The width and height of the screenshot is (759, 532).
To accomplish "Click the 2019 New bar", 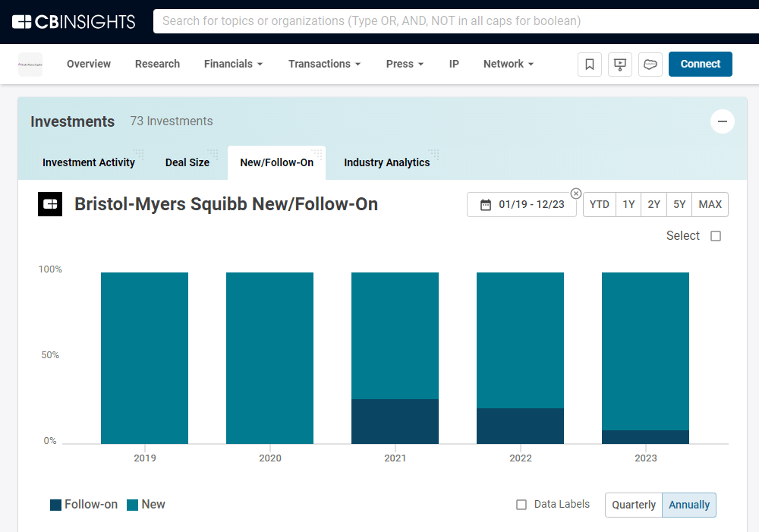I will tap(145, 358).
